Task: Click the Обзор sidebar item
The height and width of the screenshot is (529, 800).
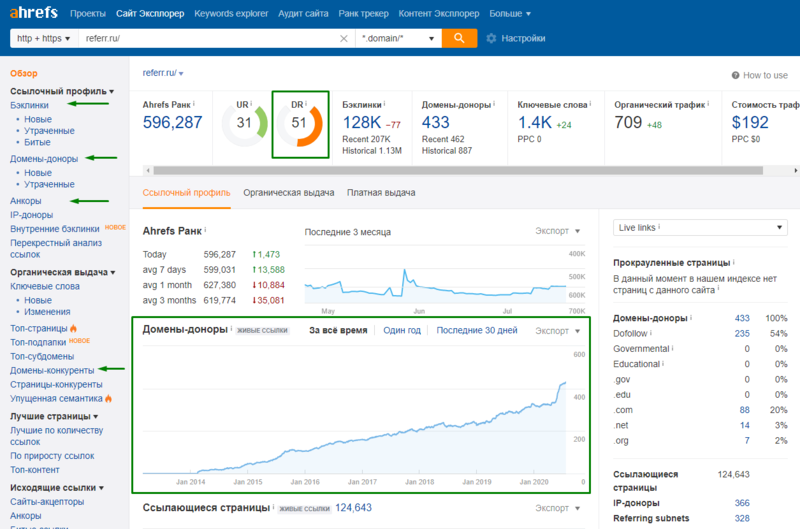Action: (24, 73)
